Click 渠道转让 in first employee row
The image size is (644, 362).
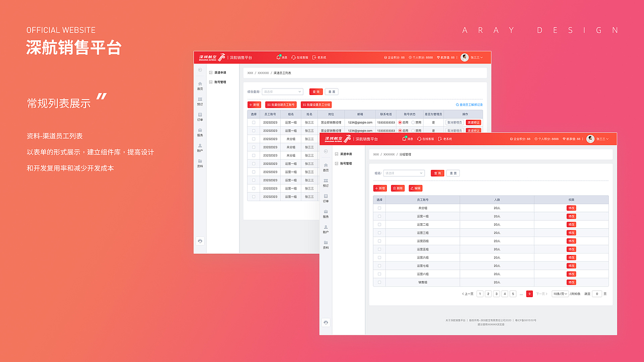click(x=473, y=122)
